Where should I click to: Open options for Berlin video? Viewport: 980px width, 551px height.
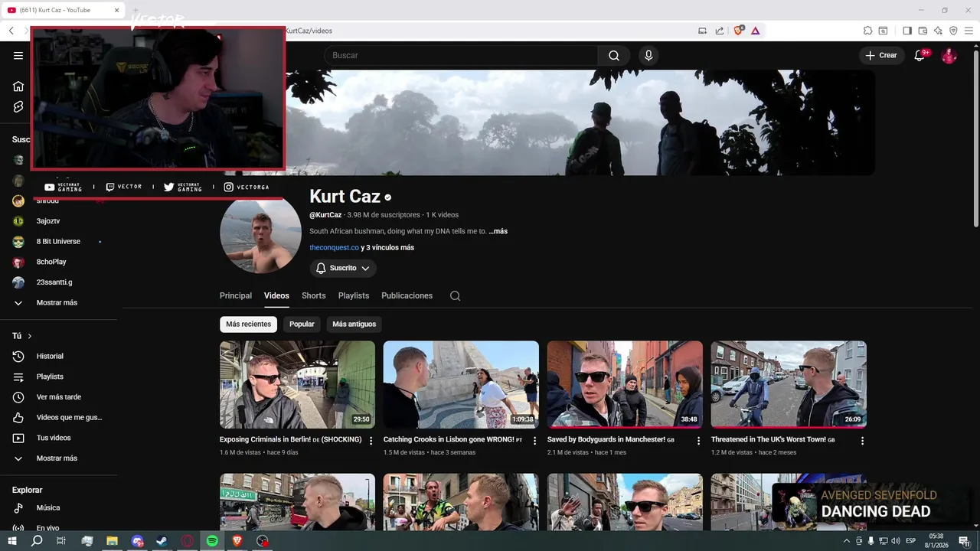coord(371,441)
